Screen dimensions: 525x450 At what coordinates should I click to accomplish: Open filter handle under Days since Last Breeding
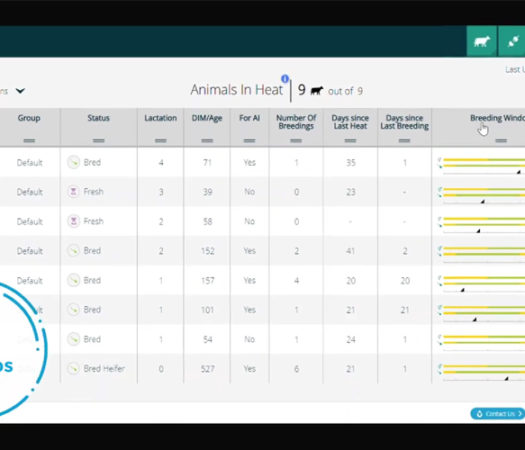404,141
